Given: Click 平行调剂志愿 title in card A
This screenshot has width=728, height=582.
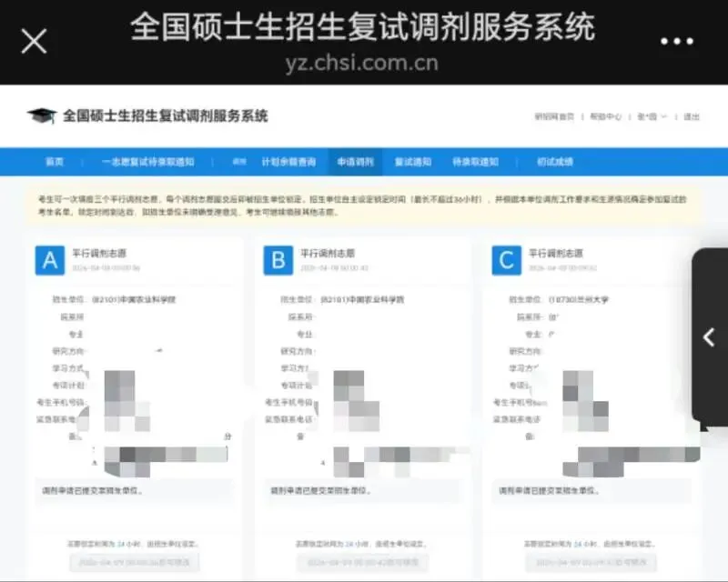Looking at the screenshot, I should pyautogui.click(x=99, y=254).
